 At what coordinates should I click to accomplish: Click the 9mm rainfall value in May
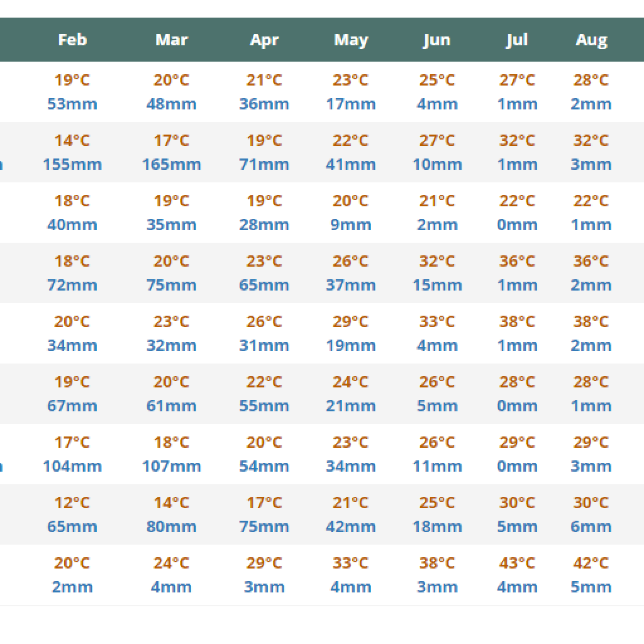tap(351, 225)
